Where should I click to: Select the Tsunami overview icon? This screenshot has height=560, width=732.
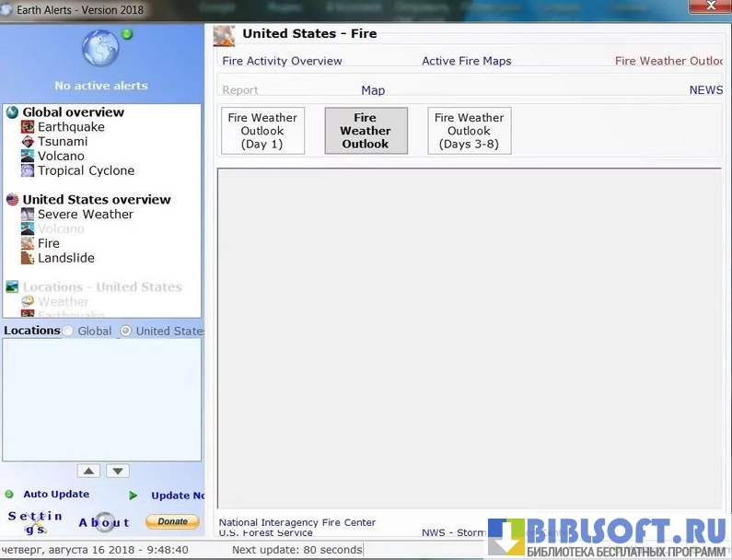(28, 142)
